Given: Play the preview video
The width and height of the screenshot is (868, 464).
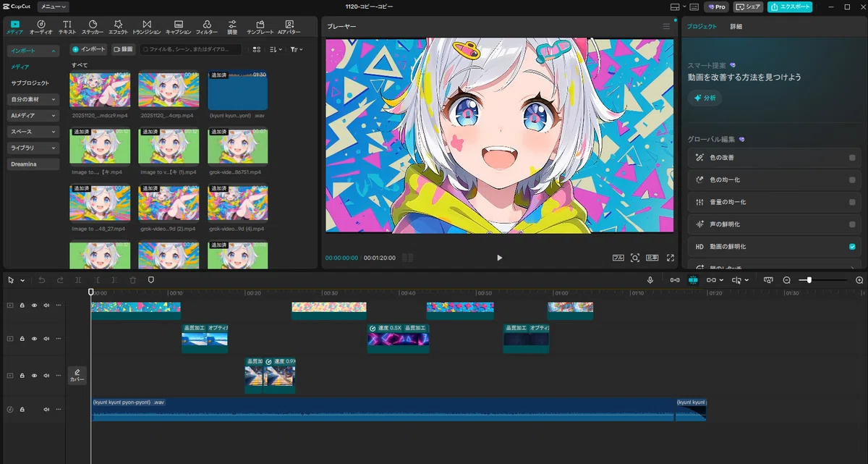Looking at the screenshot, I should click(x=499, y=258).
